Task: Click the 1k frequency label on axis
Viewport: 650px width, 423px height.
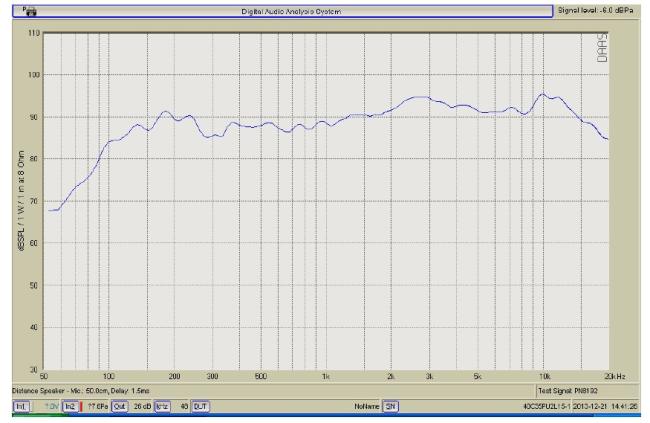Action: (x=326, y=377)
